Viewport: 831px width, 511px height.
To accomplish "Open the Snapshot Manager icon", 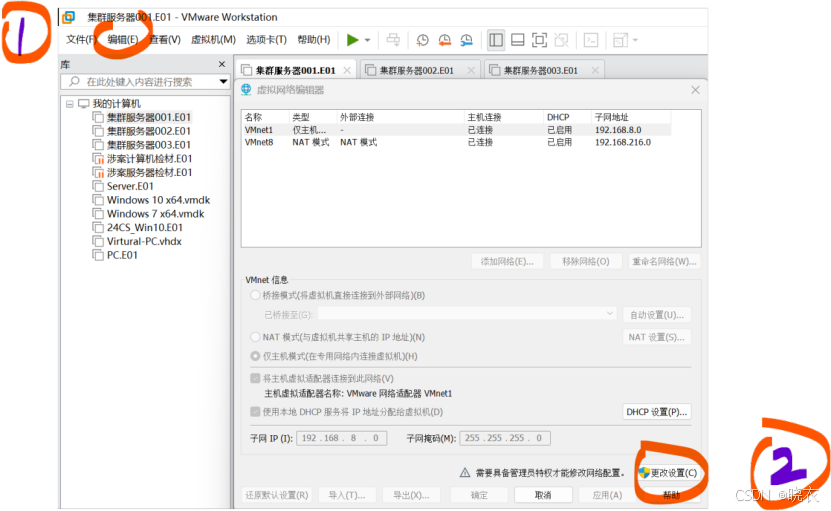I will [466, 40].
